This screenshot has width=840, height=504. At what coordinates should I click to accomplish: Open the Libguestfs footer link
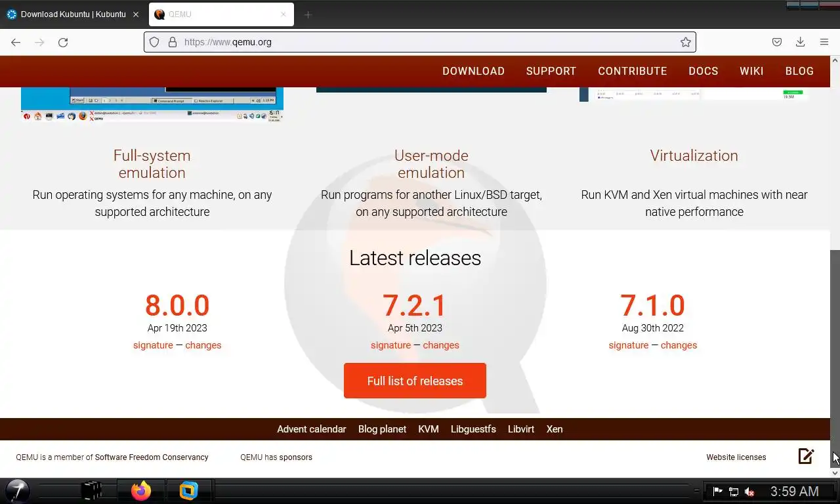pyautogui.click(x=473, y=429)
